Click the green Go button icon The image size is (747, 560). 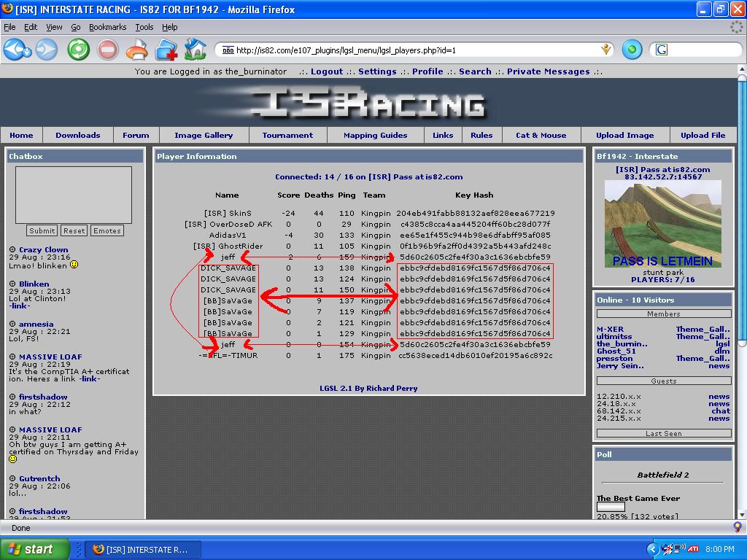632,50
